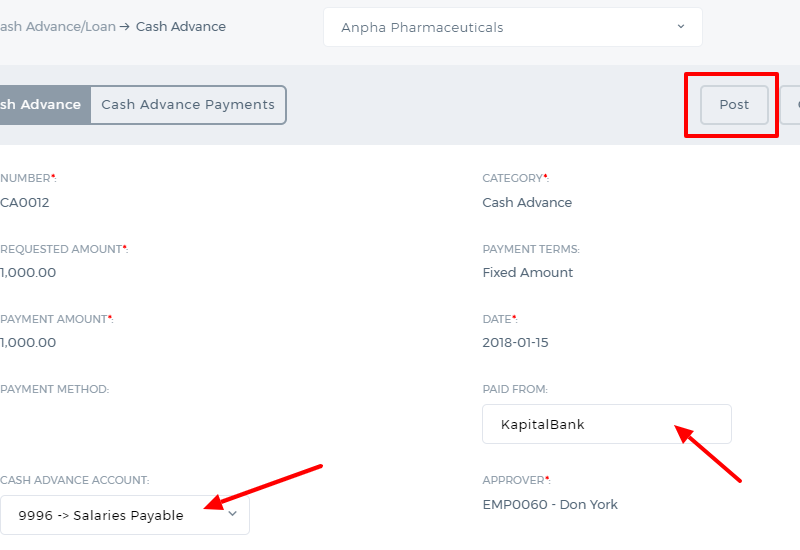Click the date value 2018-01-15
The width and height of the screenshot is (800, 550).
[515, 342]
